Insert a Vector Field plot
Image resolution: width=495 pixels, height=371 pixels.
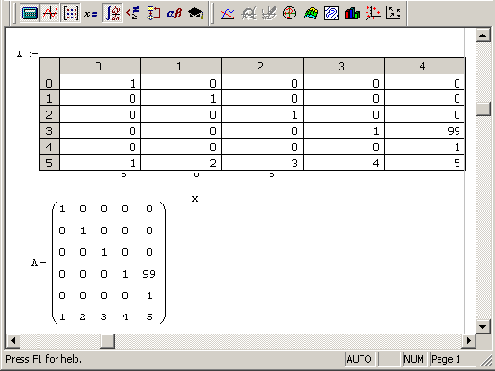point(393,13)
